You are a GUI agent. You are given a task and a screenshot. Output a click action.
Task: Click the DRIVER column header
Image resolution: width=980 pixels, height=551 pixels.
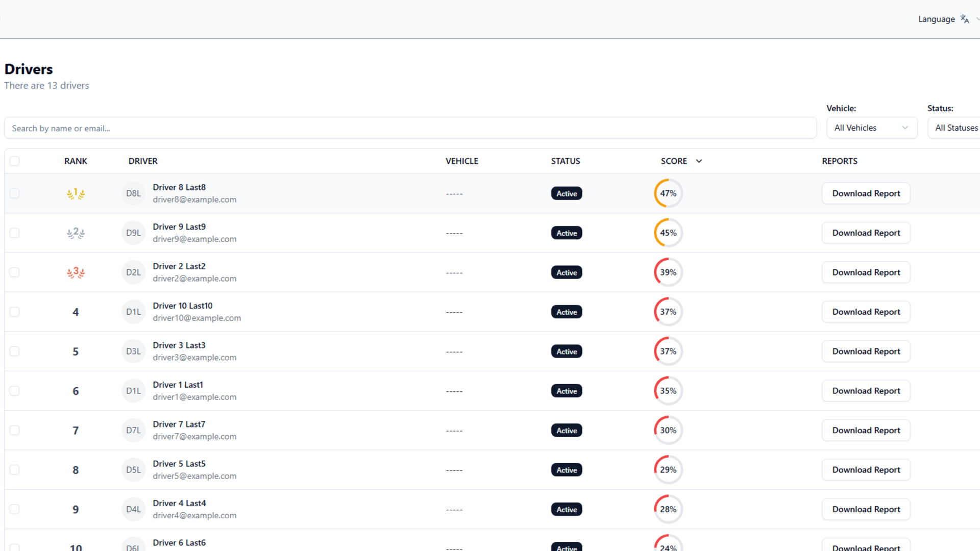[143, 161]
